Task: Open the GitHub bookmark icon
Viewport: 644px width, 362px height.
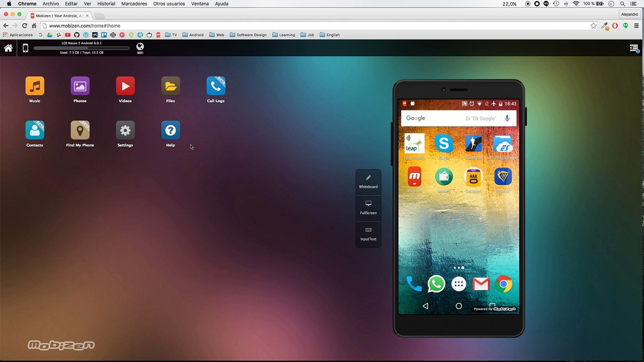Action: (76, 35)
